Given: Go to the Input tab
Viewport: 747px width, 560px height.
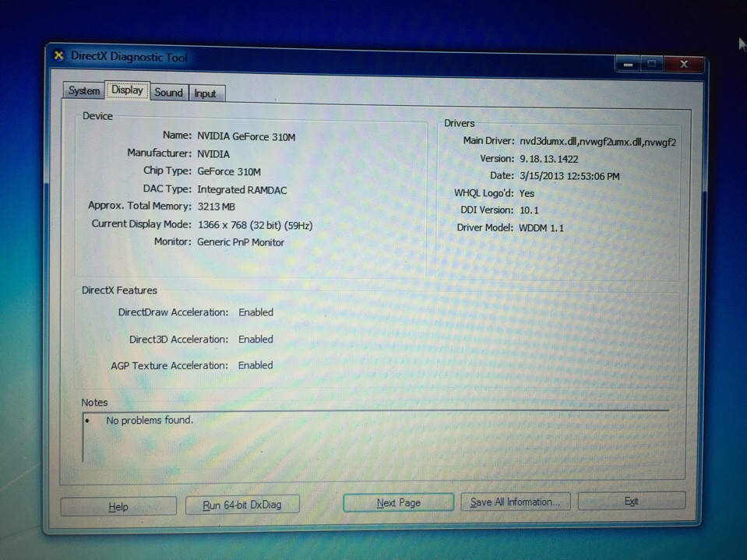Looking at the screenshot, I should pyautogui.click(x=206, y=93).
